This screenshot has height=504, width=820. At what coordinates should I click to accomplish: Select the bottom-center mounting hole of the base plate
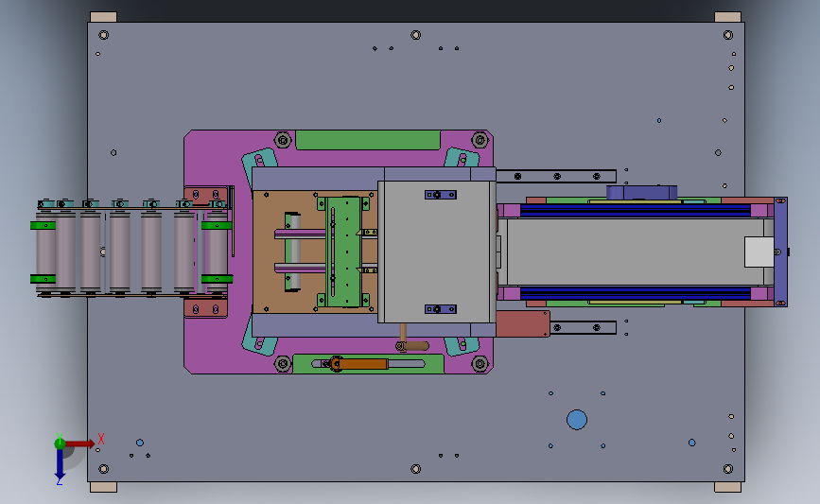point(416,469)
